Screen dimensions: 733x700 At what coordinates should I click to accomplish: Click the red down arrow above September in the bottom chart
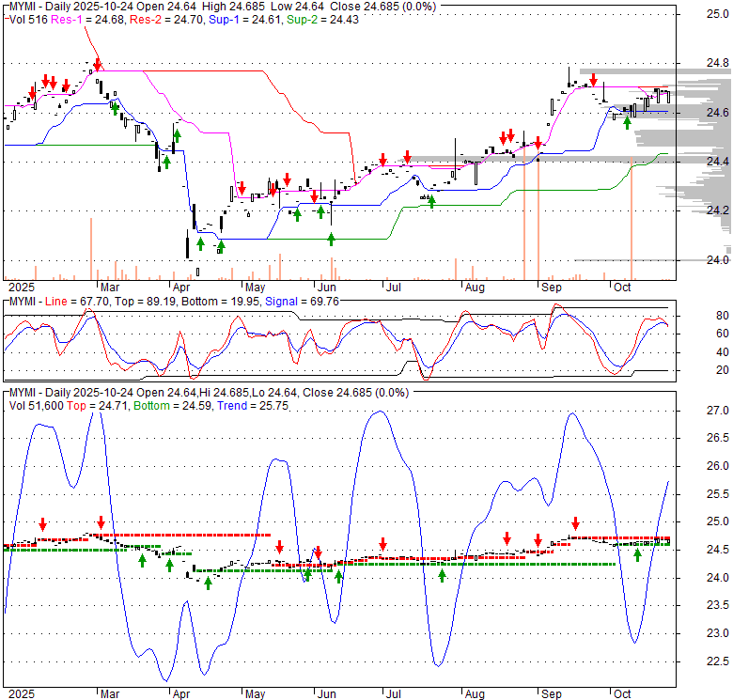pyautogui.click(x=575, y=524)
